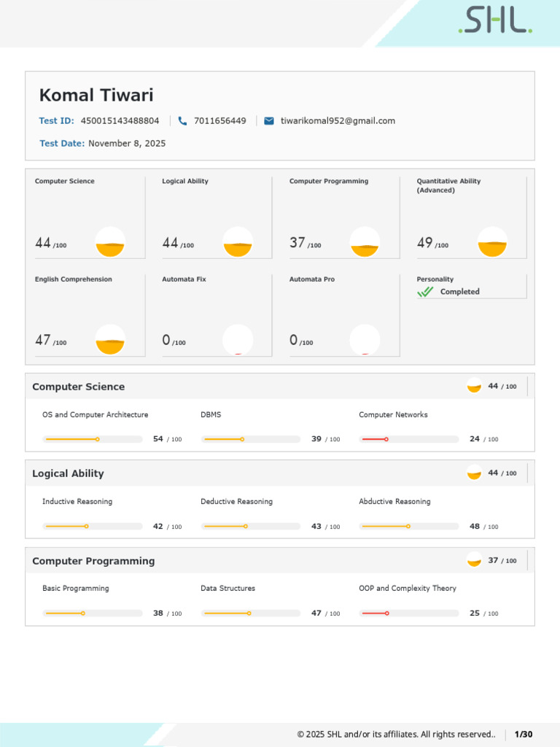The height and width of the screenshot is (747, 560).
Task: Click the OS and Computer Architecture label
Action: [x=96, y=414]
